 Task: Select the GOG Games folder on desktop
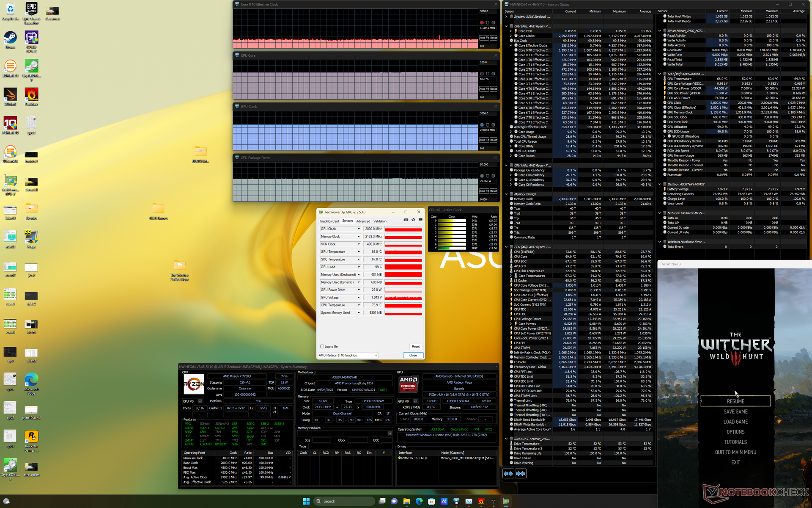158,211
